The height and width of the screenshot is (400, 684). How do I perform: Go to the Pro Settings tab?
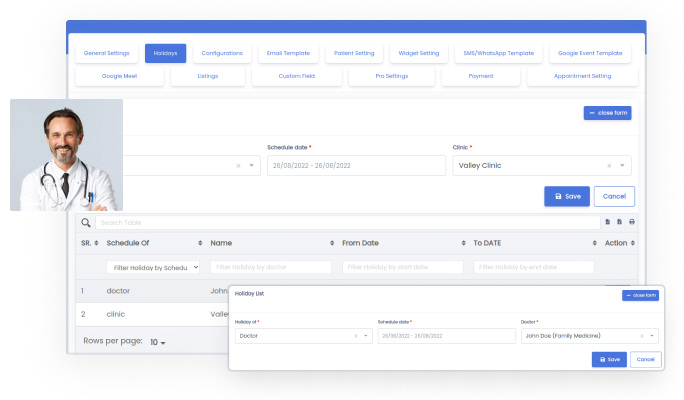pyautogui.click(x=392, y=76)
